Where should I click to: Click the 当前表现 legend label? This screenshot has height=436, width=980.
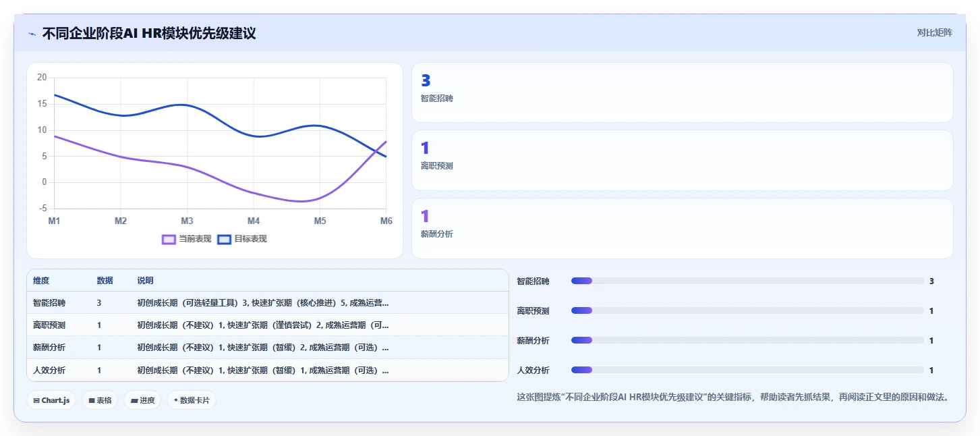[195, 239]
